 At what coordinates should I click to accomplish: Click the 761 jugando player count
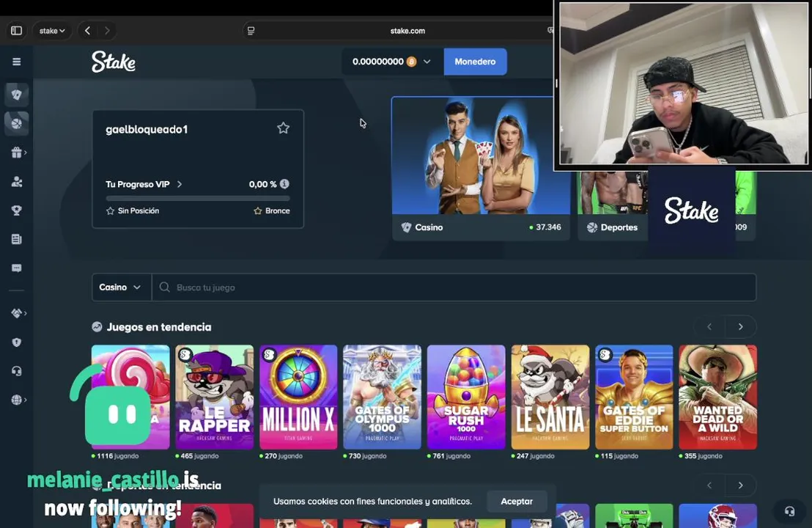pyautogui.click(x=451, y=456)
